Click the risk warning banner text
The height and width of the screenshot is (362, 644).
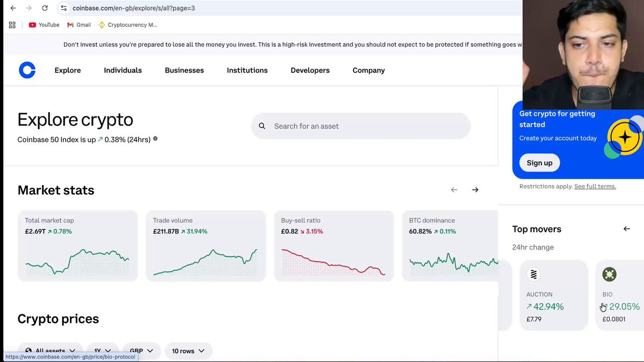(x=292, y=45)
